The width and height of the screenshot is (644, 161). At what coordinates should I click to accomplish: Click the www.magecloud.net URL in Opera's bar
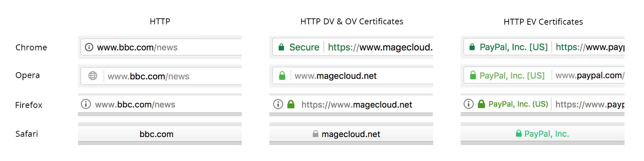tap(336, 76)
